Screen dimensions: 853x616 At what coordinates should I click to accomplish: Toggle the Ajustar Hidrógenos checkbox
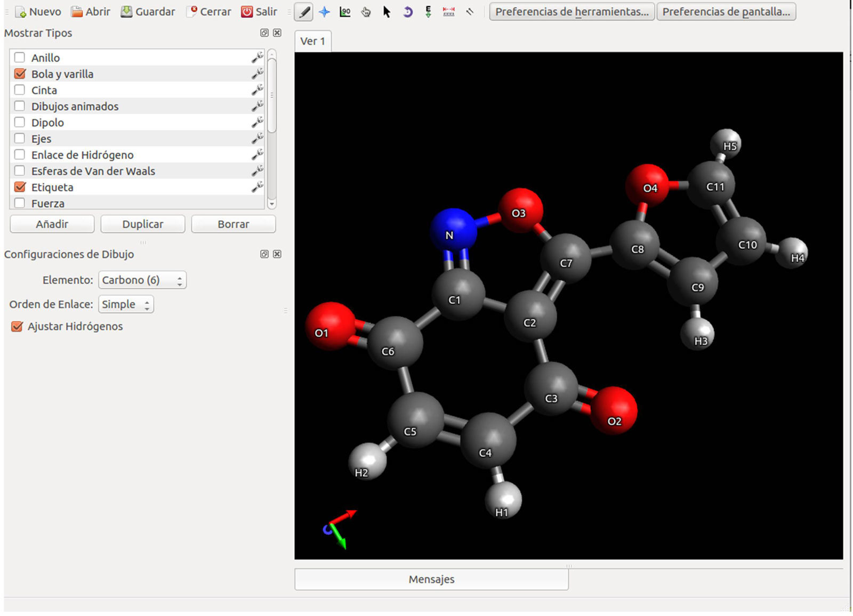pos(17,326)
